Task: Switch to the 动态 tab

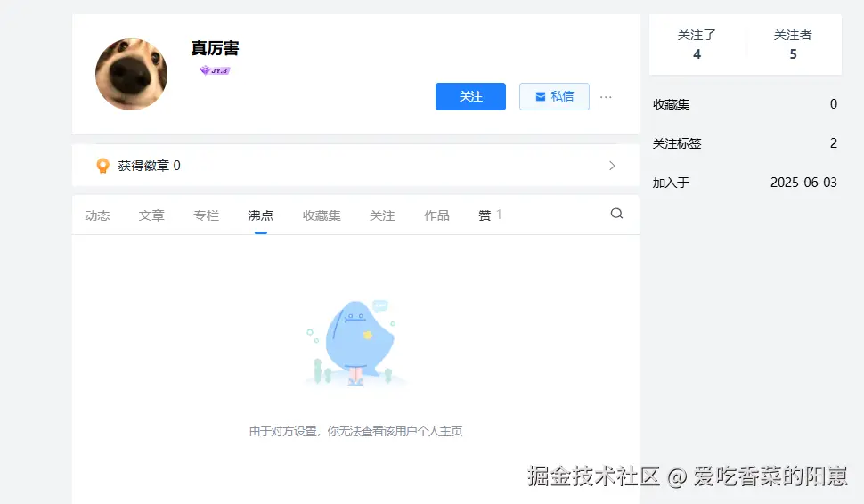Action: [97, 215]
